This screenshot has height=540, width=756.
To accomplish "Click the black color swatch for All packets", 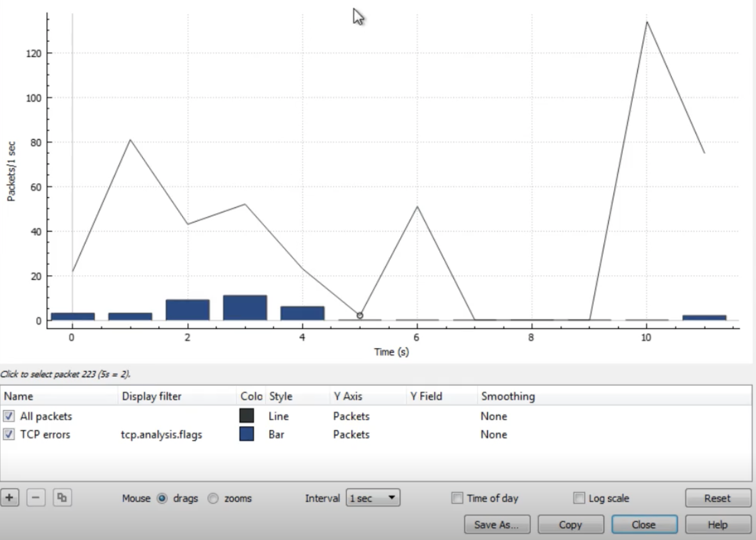I will (x=246, y=416).
